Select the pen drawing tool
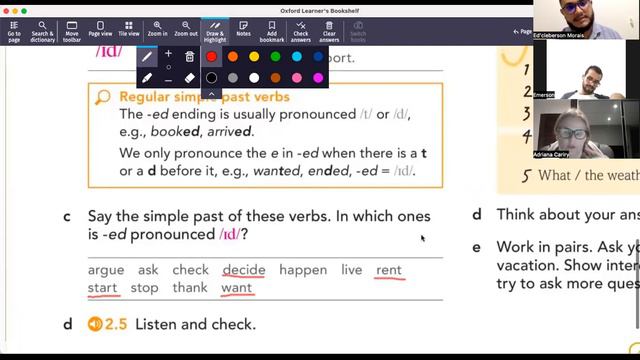 coord(147,57)
